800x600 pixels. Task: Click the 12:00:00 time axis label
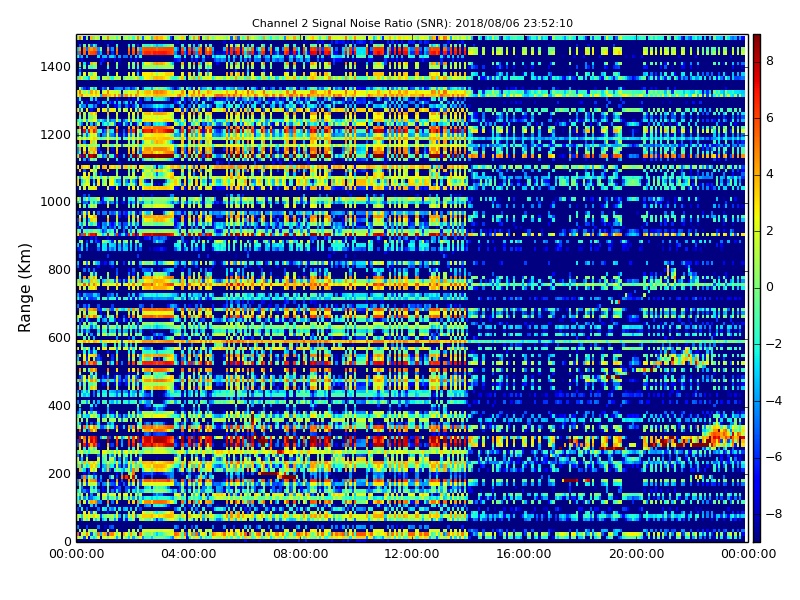412,554
